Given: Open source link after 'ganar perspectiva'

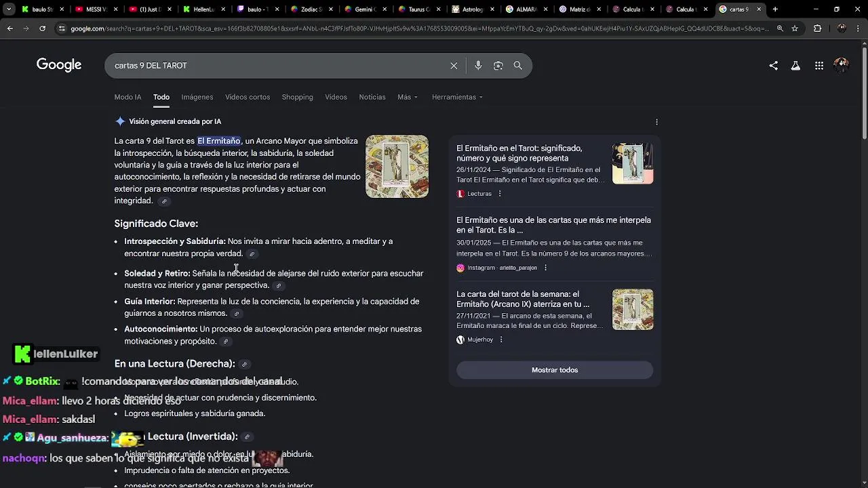Looking at the screenshot, I should (278, 286).
